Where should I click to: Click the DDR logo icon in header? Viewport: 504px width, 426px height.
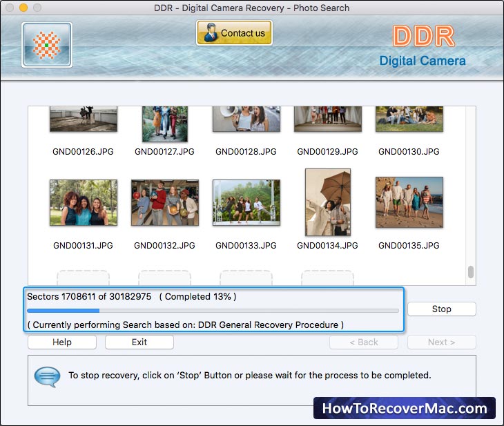pos(47,45)
